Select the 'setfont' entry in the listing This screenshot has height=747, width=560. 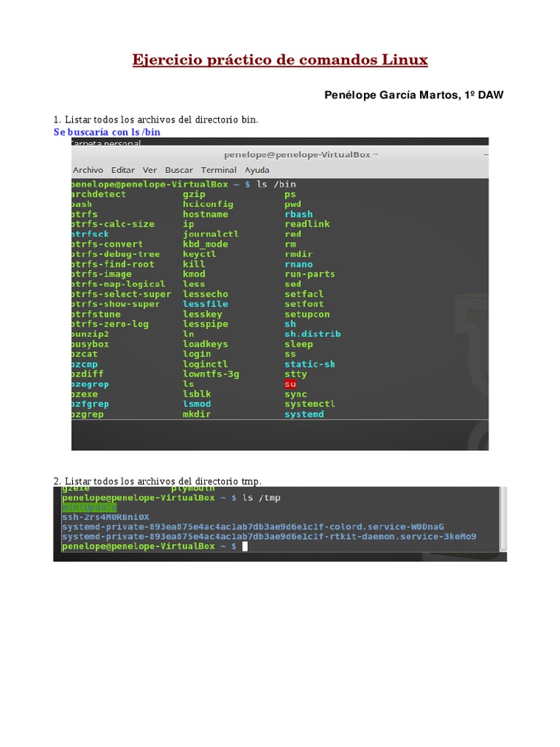coord(304,304)
